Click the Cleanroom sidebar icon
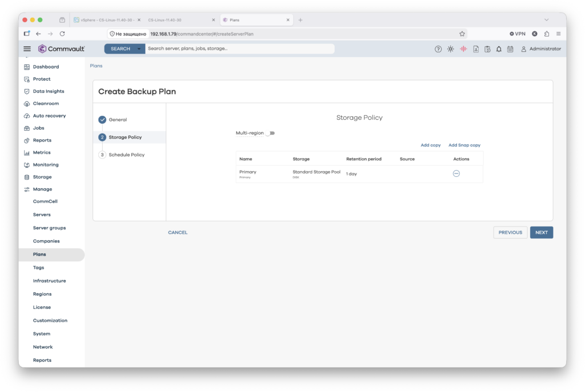The height and width of the screenshot is (392, 585). click(x=27, y=104)
